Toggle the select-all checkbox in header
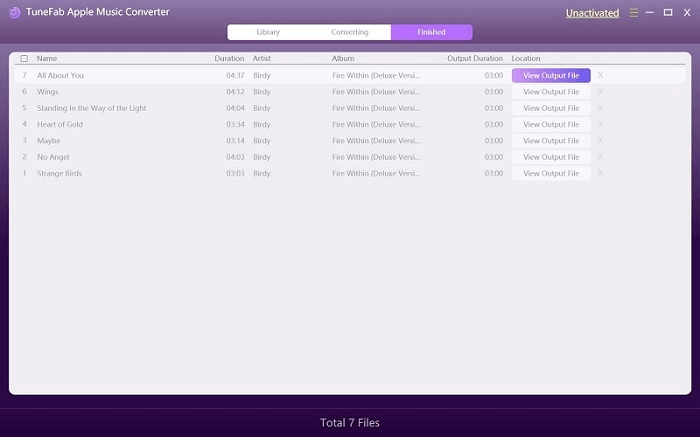 pyautogui.click(x=24, y=58)
